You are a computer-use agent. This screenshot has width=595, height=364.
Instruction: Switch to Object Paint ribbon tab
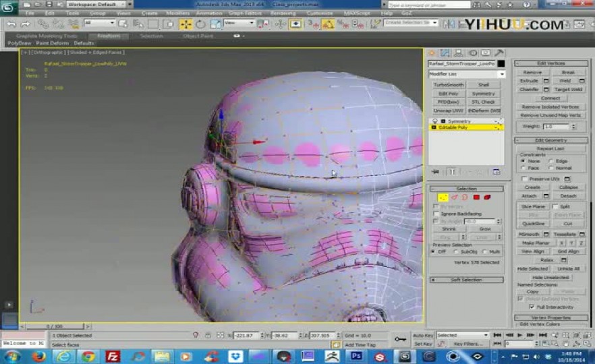pyautogui.click(x=198, y=36)
